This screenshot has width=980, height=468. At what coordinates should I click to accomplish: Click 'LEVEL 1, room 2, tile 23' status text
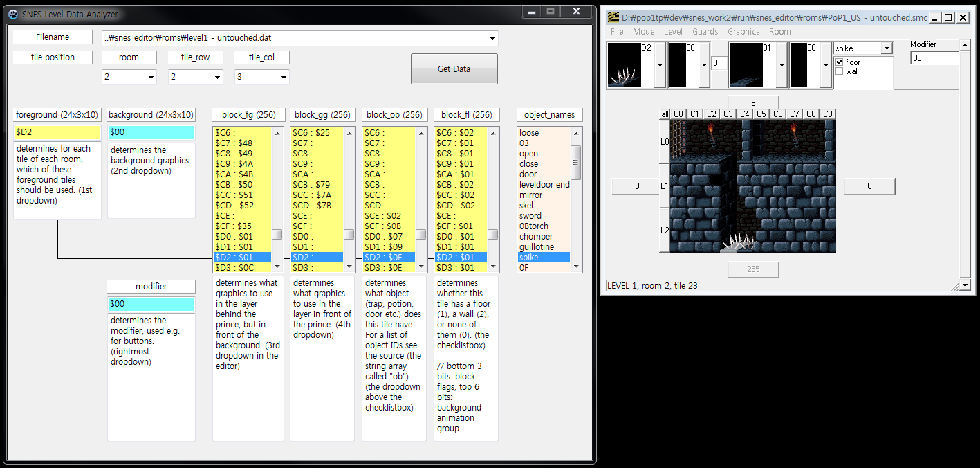(651, 285)
